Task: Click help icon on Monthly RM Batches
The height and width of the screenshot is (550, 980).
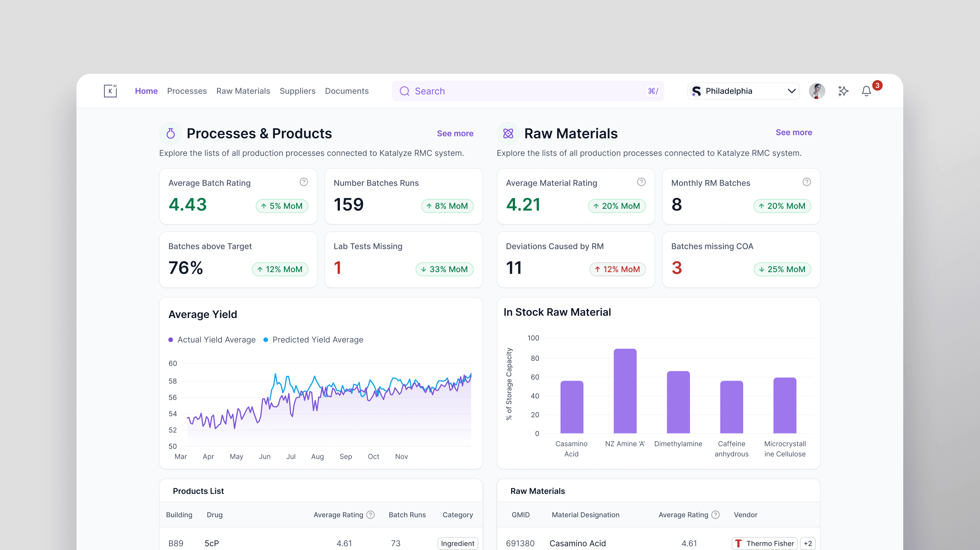Action: coord(807,182)
